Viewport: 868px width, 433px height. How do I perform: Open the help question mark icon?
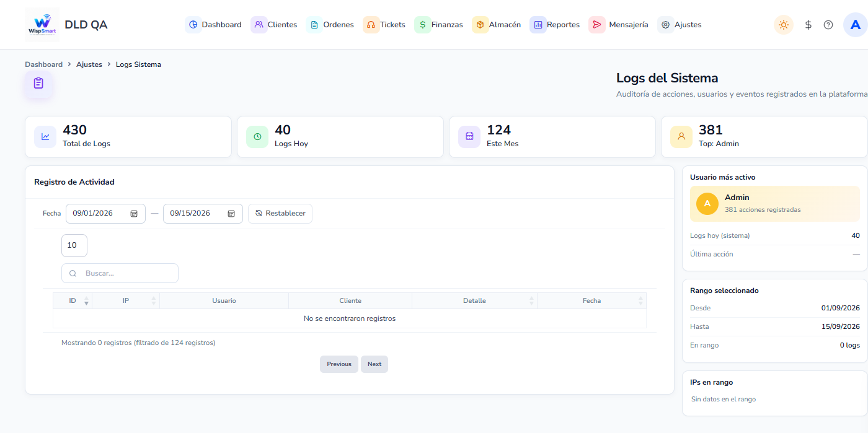(828, 25)
